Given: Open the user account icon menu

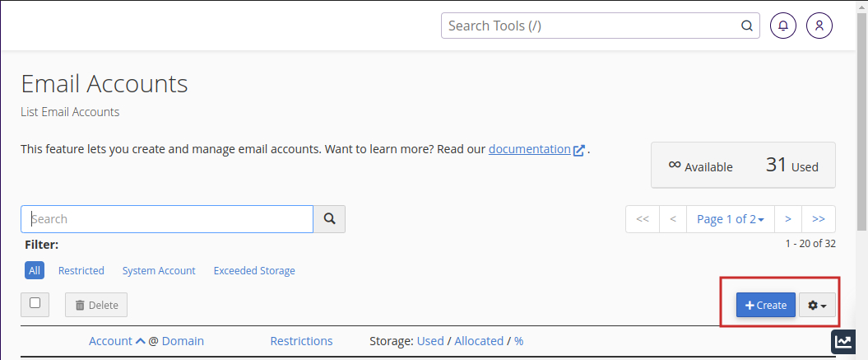Looking at the screenshot, I should point(819,26).
